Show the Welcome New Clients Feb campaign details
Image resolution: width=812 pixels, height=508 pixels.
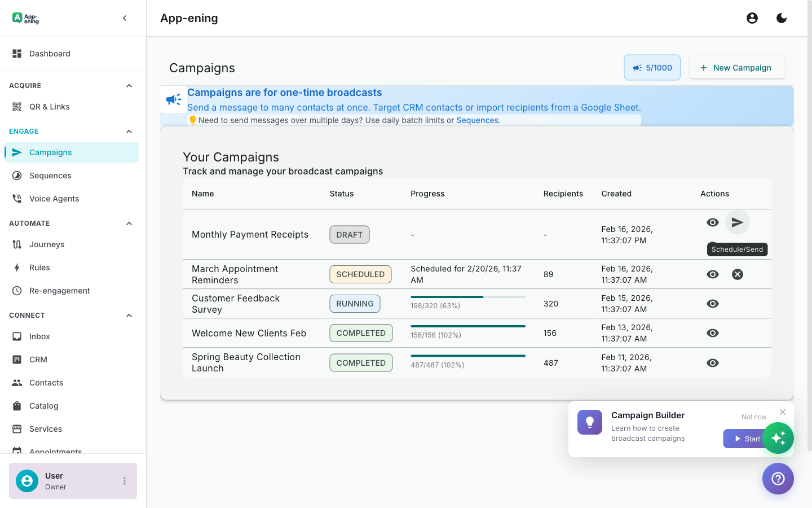click(x=712, y=333)
